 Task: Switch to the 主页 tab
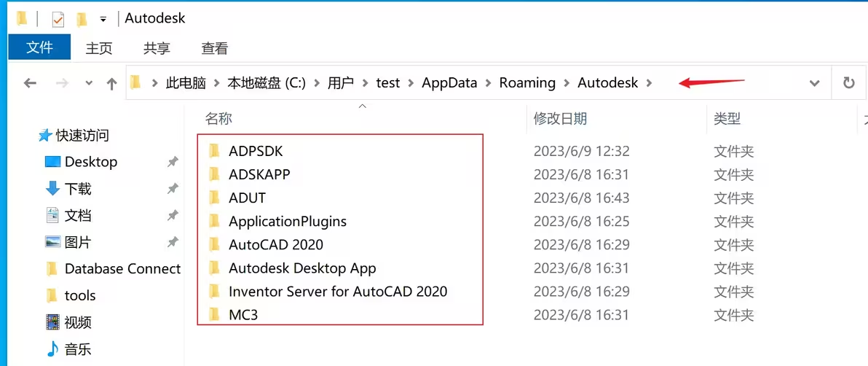pos(99,48)
